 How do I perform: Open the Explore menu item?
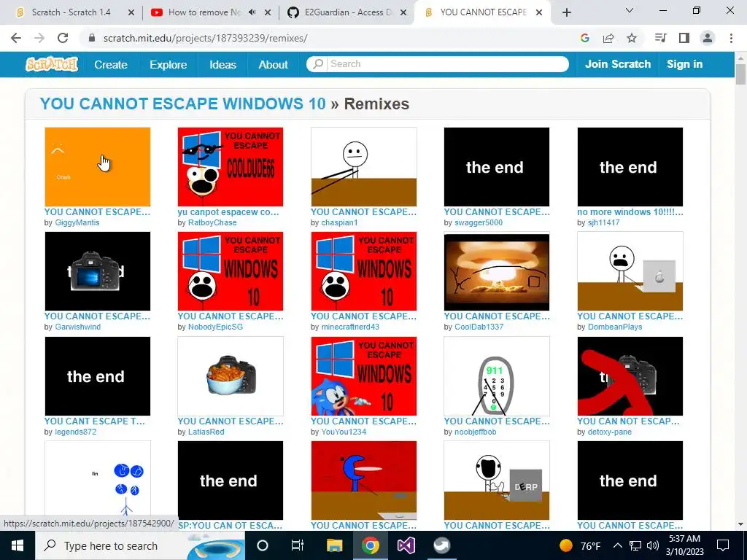tap(169, 65)
